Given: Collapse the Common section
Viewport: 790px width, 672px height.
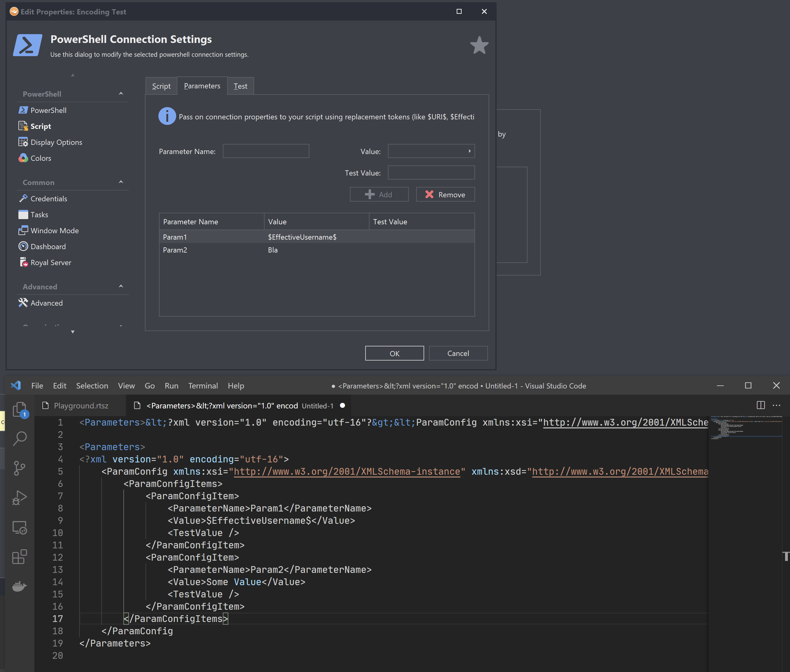Looking at the screenshot, I should coord(121,182).
